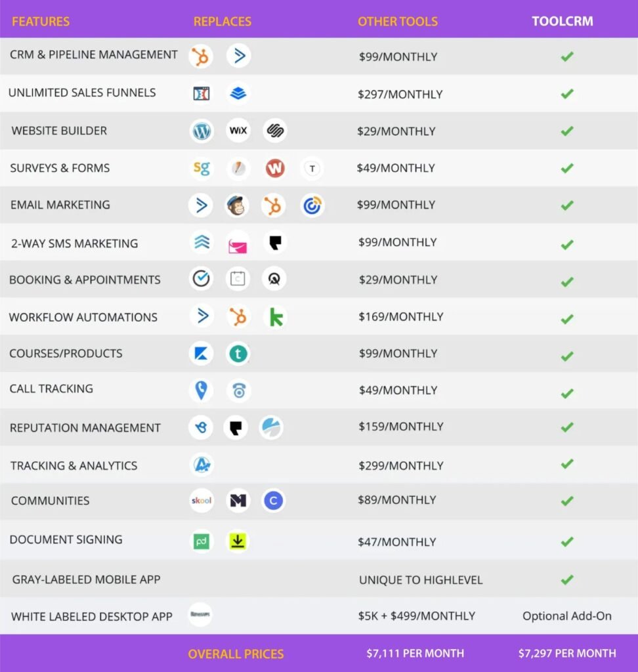Image resolution: width=638 pixels, height=672 pixels.
Task: Click the teal T icon in Courses/Products row
Action: 238,354
